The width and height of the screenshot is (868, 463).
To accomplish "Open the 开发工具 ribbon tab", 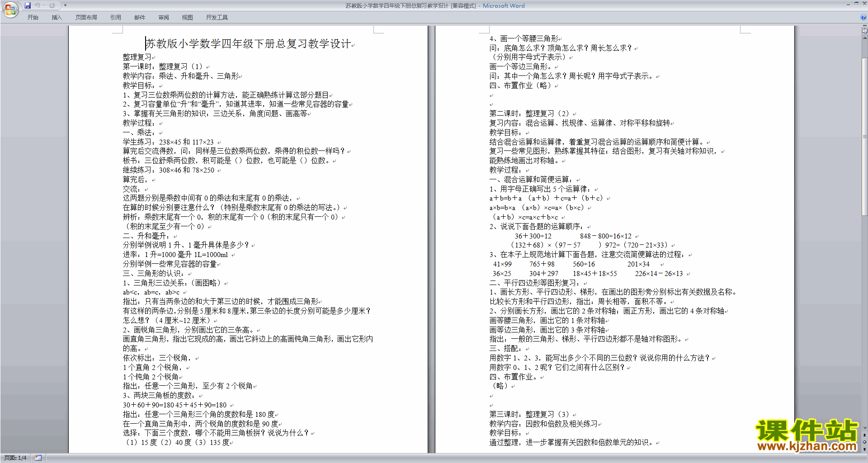I will pyautogui.click(x=217, y=18).
